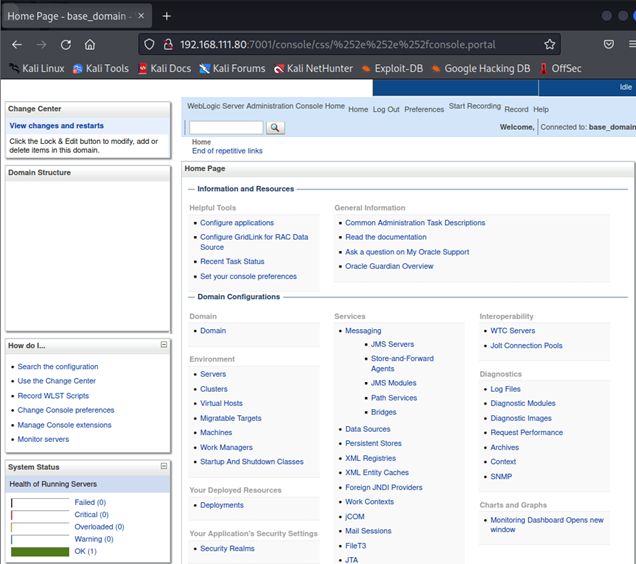Viewport: 636px width, 564px height.
Task: Open Read the documentation link
Action: (386, 237)
